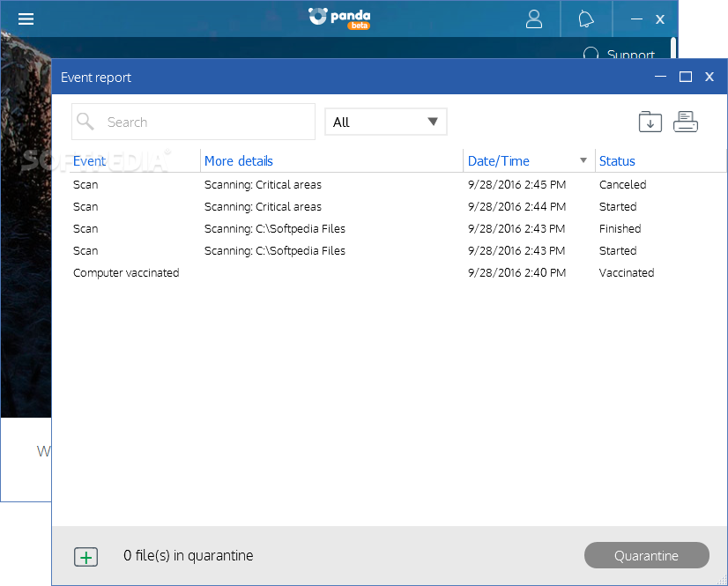Close the Event report window

pyautogui.click(x=709, y=77)
